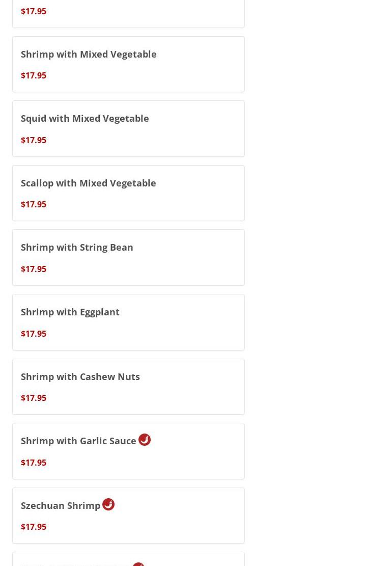Image resolution: width=392 pixels, height=566 pixels.
Task: Open the Shrimp with Mixed Vegetable item
Action: pyautogui.click(x=89, y=54)
